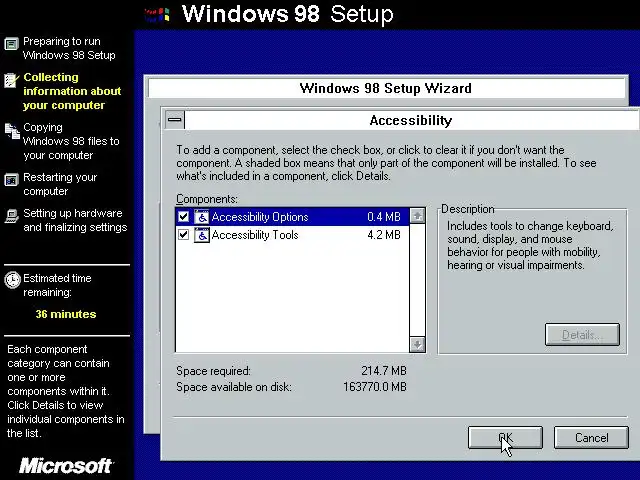Click the 'Windows 98 Setup Wizard' title bar
Image resolution: width=640 pixels, height=480 pixels.
(x=386, y=88)
